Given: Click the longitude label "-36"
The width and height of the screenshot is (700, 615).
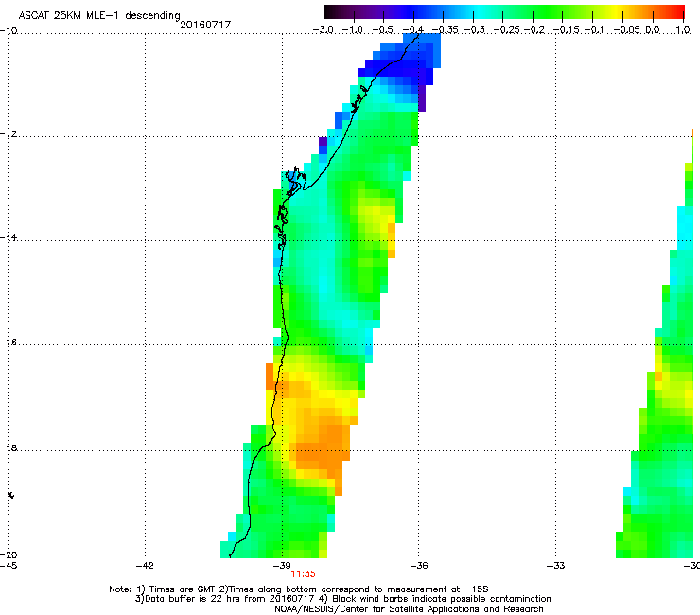Looking at the screenshot, I should coord(419,566).
